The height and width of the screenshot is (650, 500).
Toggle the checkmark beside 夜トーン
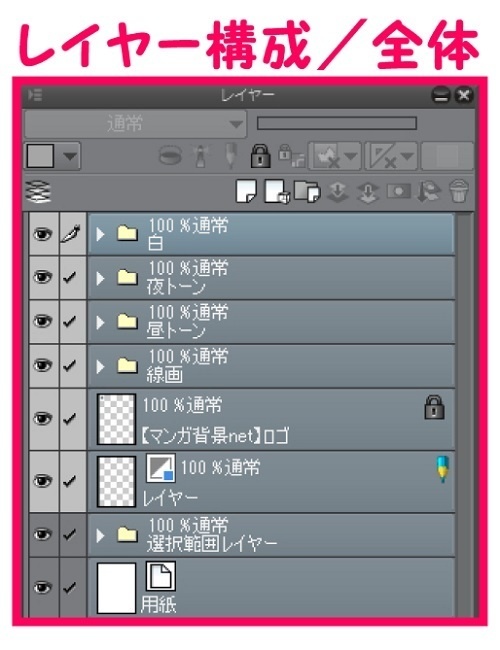(71, 277)
